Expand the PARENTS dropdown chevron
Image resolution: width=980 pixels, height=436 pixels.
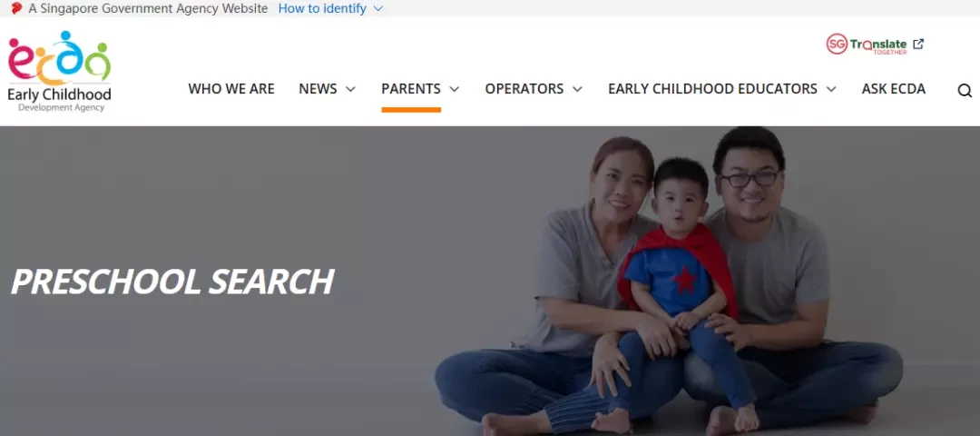click(455, 89)
